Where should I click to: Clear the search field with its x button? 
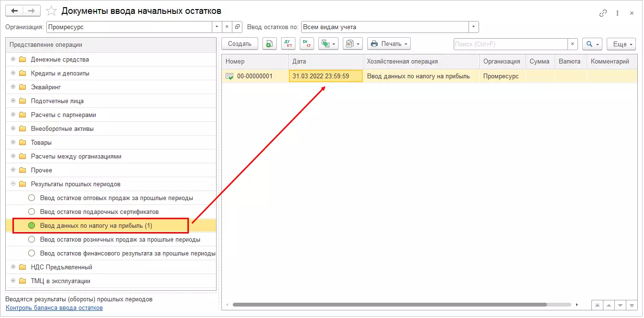[573, 44]
